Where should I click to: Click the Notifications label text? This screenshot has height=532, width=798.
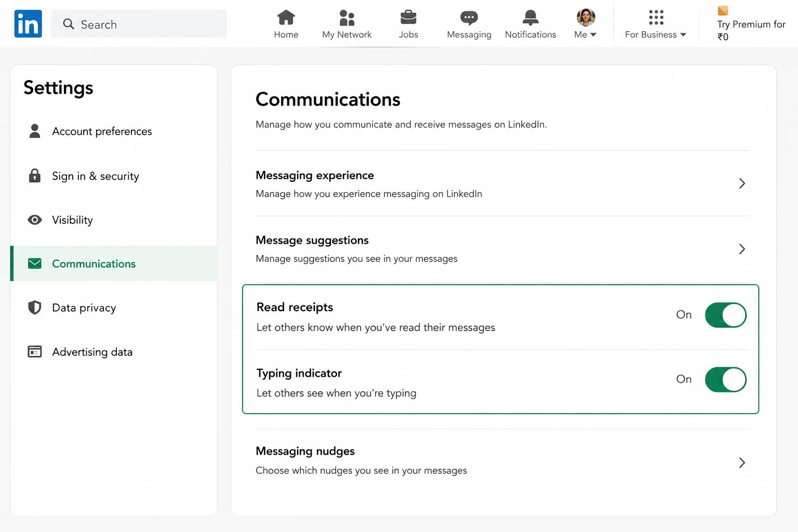pos(530,35)
